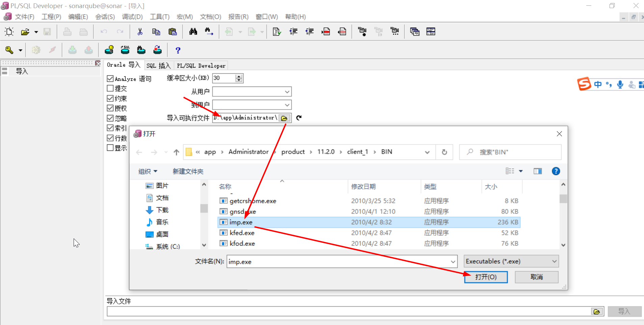The height and width of the screenshot is (325, 644).
Task: Expand the address bar path dropdown
Action: click(x=427, y=152)
